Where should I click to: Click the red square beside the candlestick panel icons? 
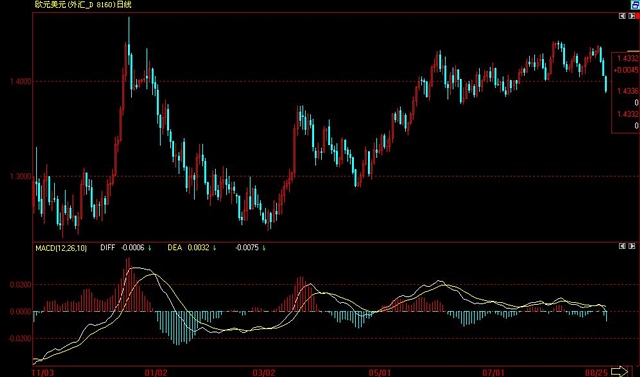(638, 16)
